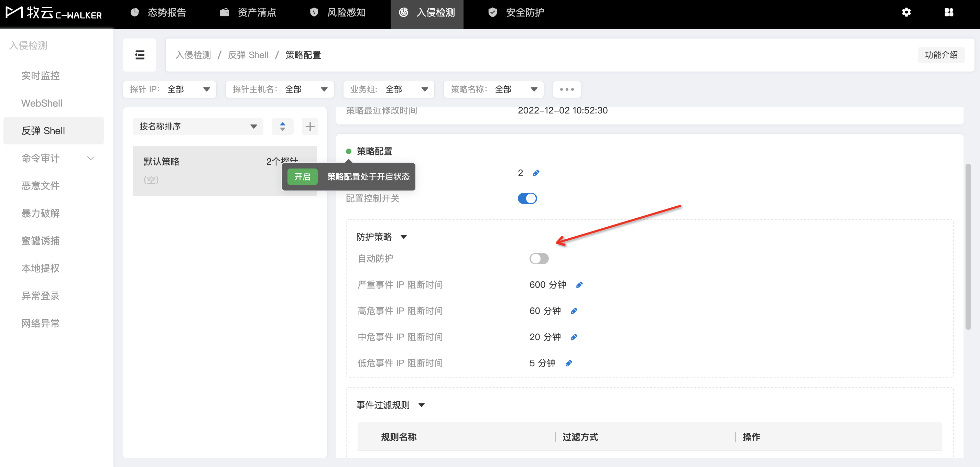Screen dimensions: 980x467
Task: Edit 低危事件 IP 阻断时间 pencil icon
Action: click(x=569, y=363)
